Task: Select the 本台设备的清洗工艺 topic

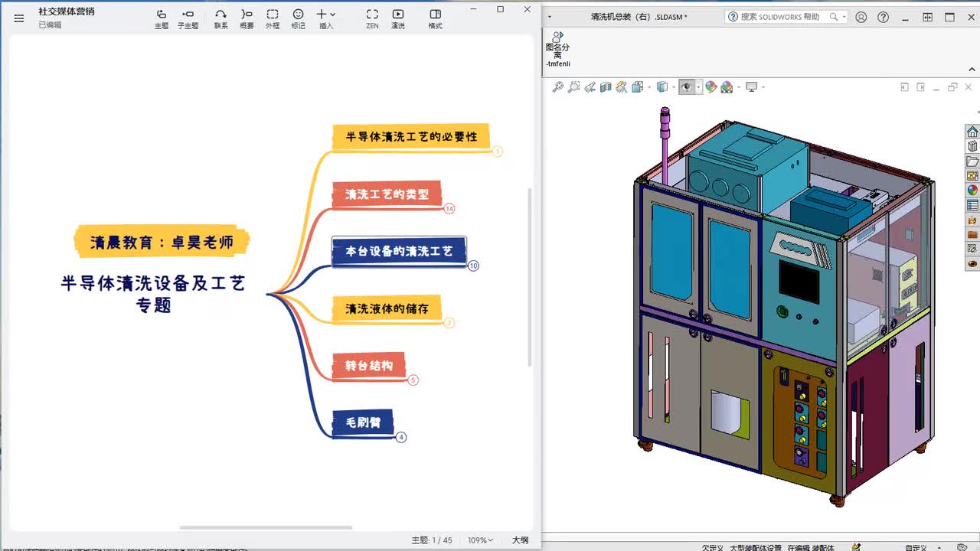Action: 399,251
